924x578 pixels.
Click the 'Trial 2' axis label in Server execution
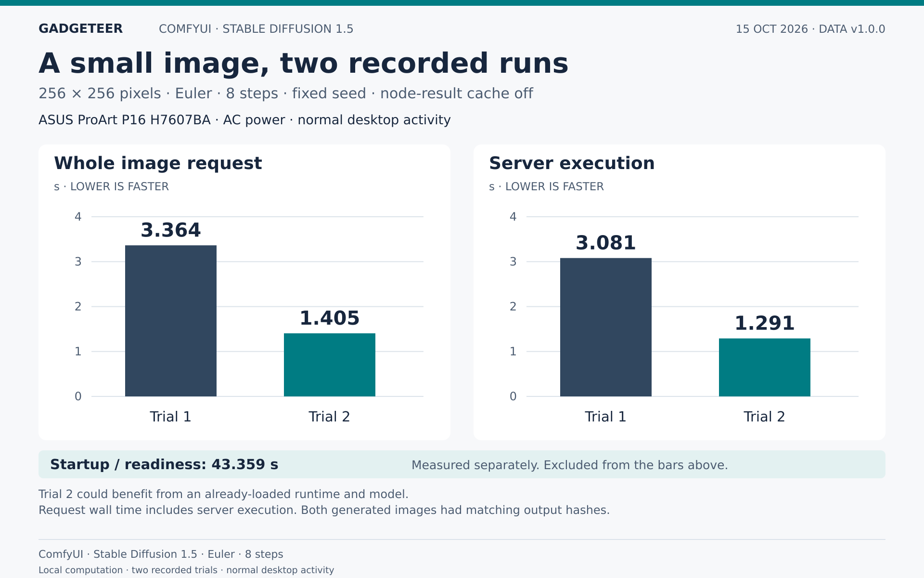(x=765, y=417)
